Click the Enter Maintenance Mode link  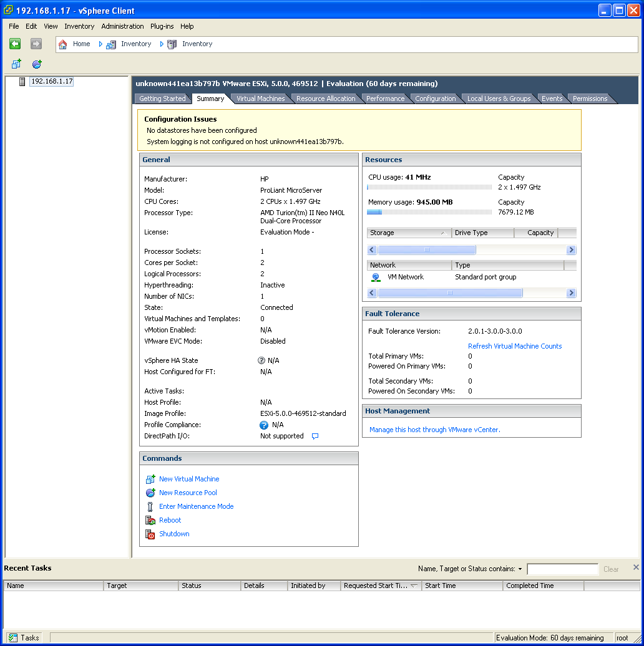(196, 507)
